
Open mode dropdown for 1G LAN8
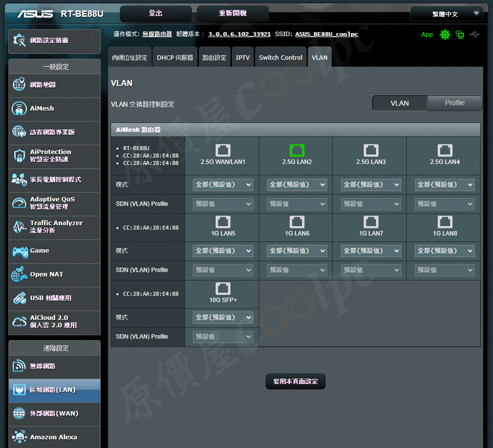click(445, 251)
